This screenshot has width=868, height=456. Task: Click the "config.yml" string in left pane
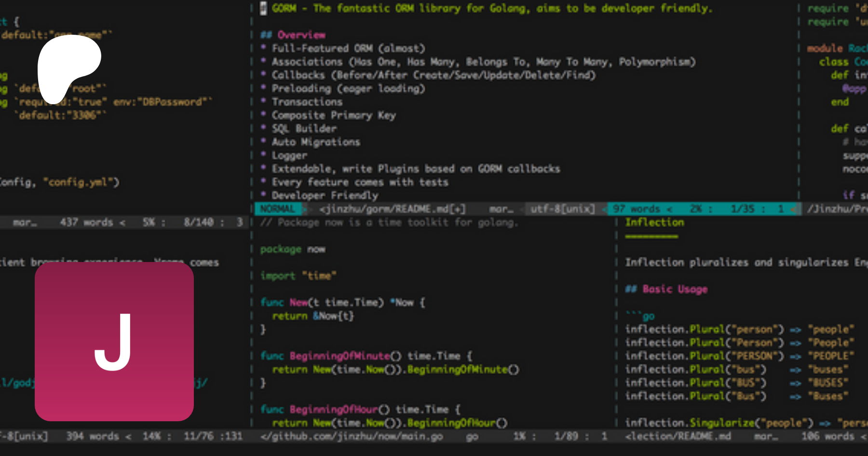tap(81, 182)
